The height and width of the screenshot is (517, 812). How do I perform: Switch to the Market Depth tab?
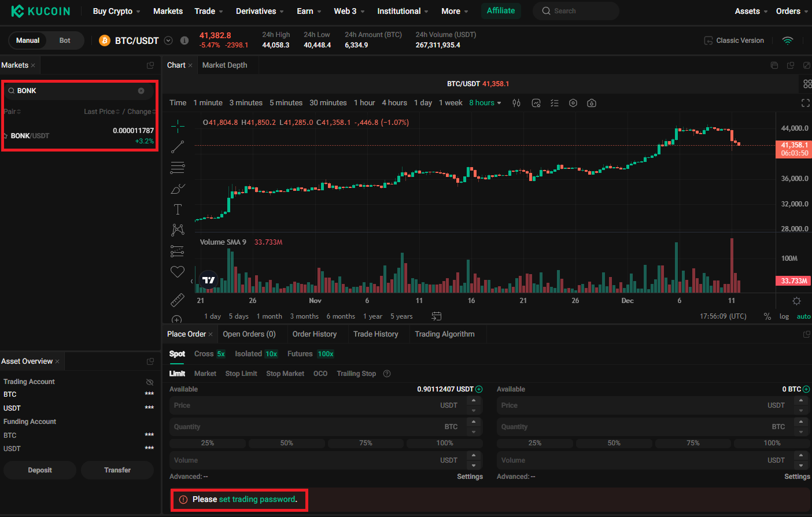[224, 65]
